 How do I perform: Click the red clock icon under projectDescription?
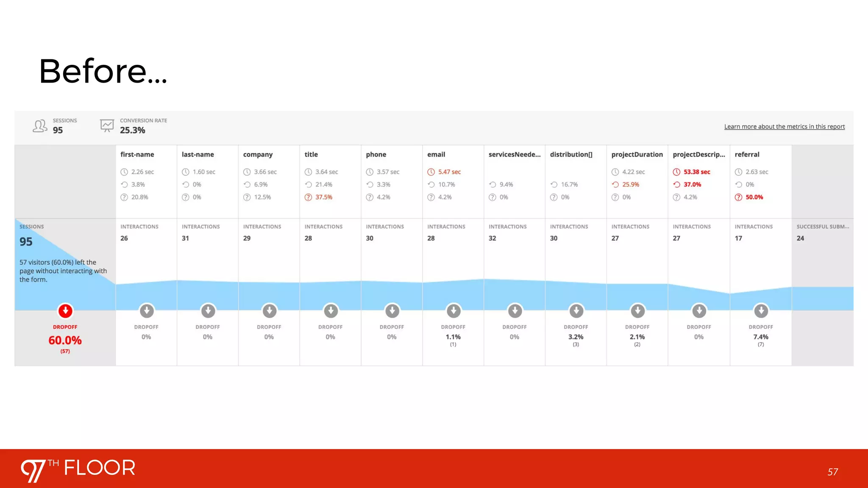(x=677, y=172)
